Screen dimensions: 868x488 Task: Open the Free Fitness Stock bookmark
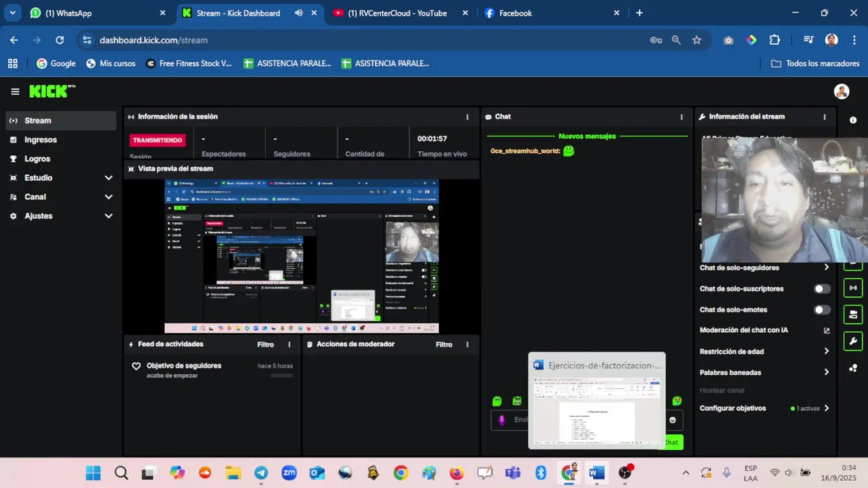coord(189,63)
